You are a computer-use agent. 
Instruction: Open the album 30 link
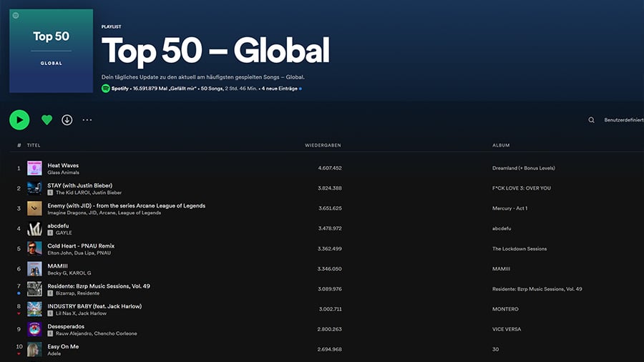[x=496, y=349]
